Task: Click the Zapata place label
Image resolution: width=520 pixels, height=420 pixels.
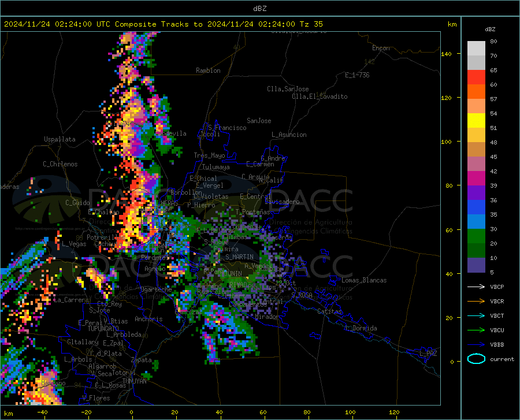Action: point(142,360)
